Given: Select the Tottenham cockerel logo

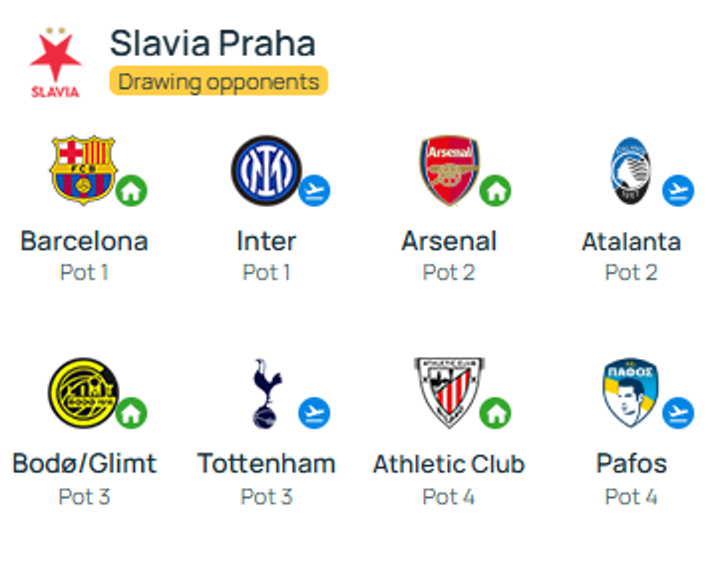Looking at the screenshot, I should tap(266, 392).
